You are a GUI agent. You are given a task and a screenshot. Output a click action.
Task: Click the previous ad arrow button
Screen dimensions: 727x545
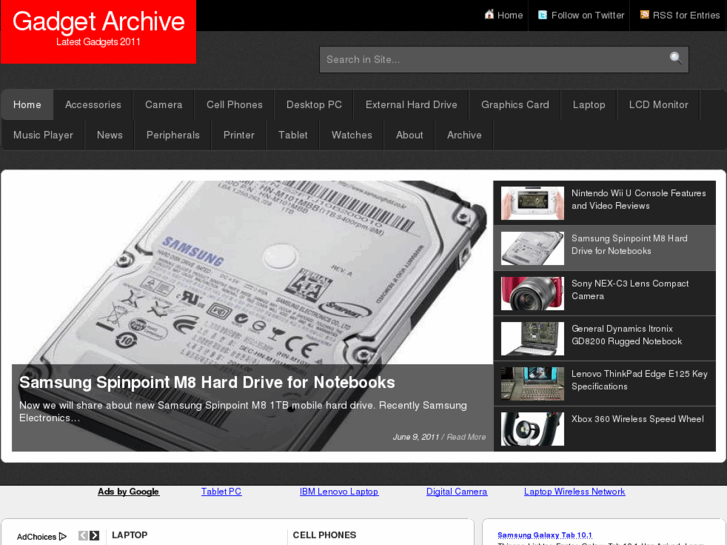pos(83,535)
